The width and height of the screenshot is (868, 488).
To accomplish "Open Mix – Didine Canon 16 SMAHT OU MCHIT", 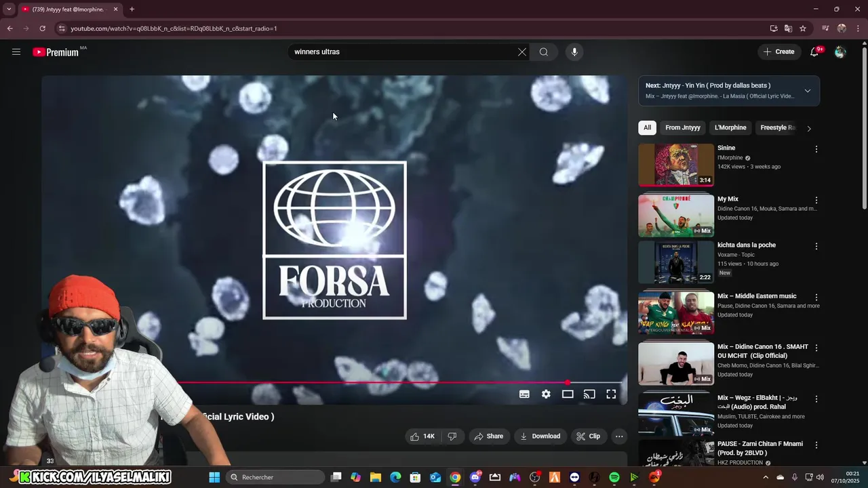I will coord(676,363).
